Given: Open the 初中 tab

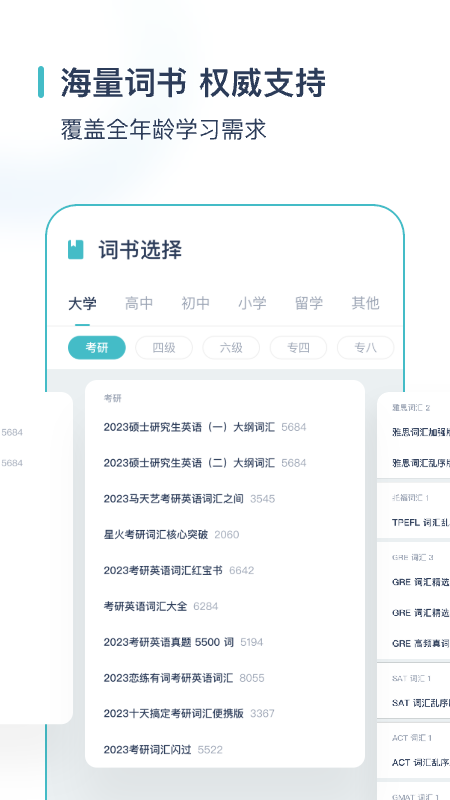Looking at the screenshot, I should click(x=195, y=304).
